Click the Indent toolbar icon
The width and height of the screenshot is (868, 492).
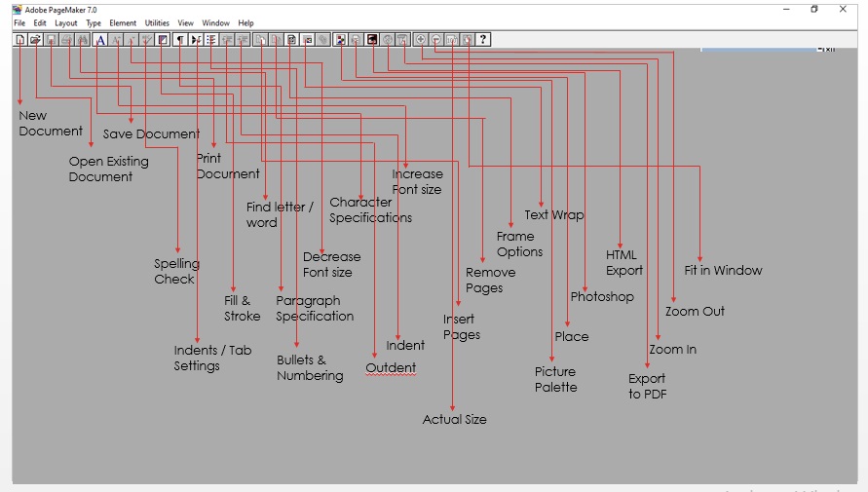coord(242,40)
